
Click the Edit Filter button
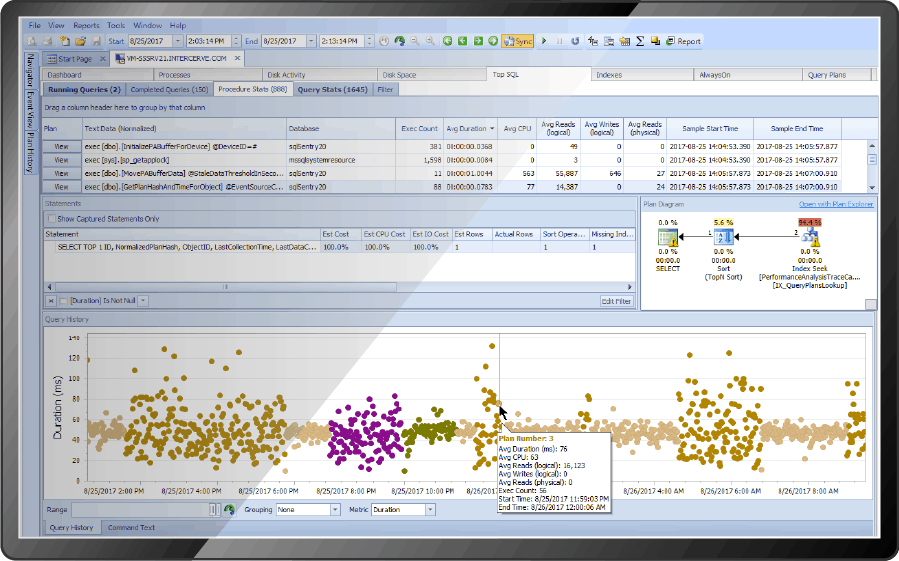pyautogui.click(x=616, y=300)
